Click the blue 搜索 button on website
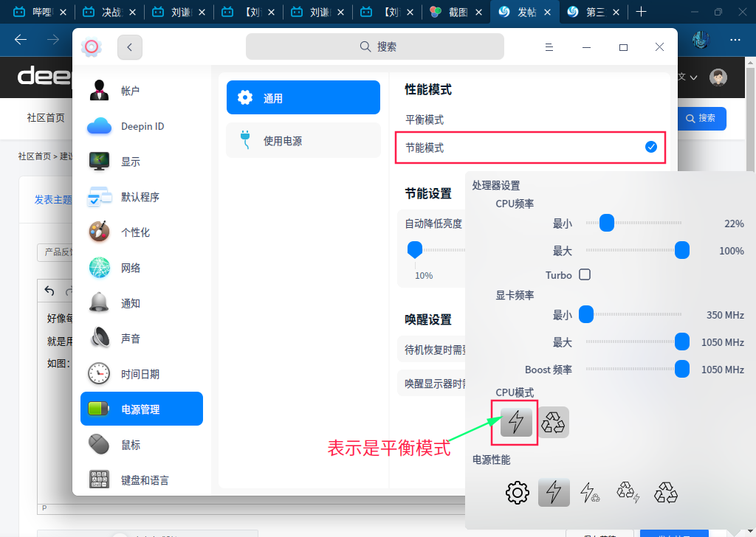 coord(700,118)
